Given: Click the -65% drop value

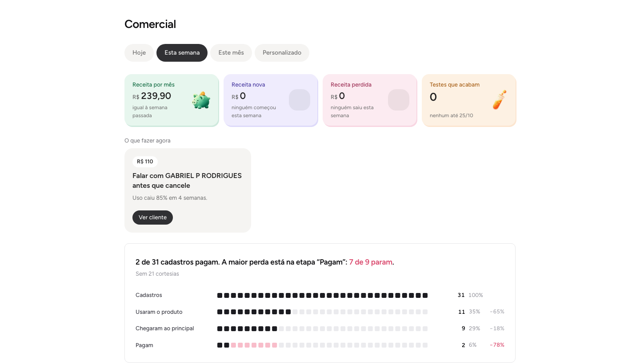Looking at the screenshot, I should 497,312.
